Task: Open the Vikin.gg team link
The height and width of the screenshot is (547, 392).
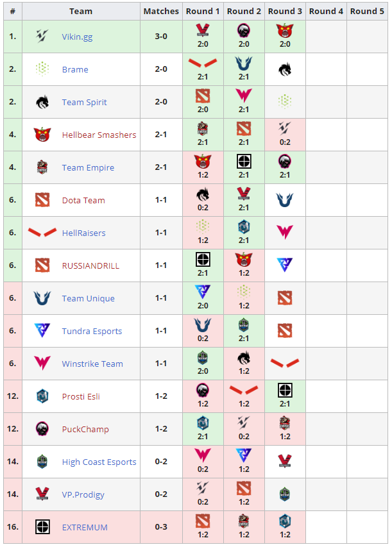Action: tap(77, 37)
